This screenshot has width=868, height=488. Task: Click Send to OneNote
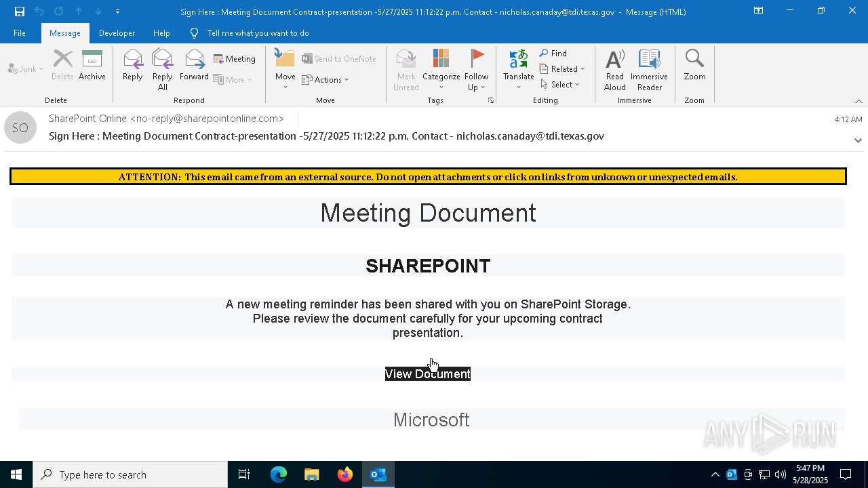coord(339,59)
